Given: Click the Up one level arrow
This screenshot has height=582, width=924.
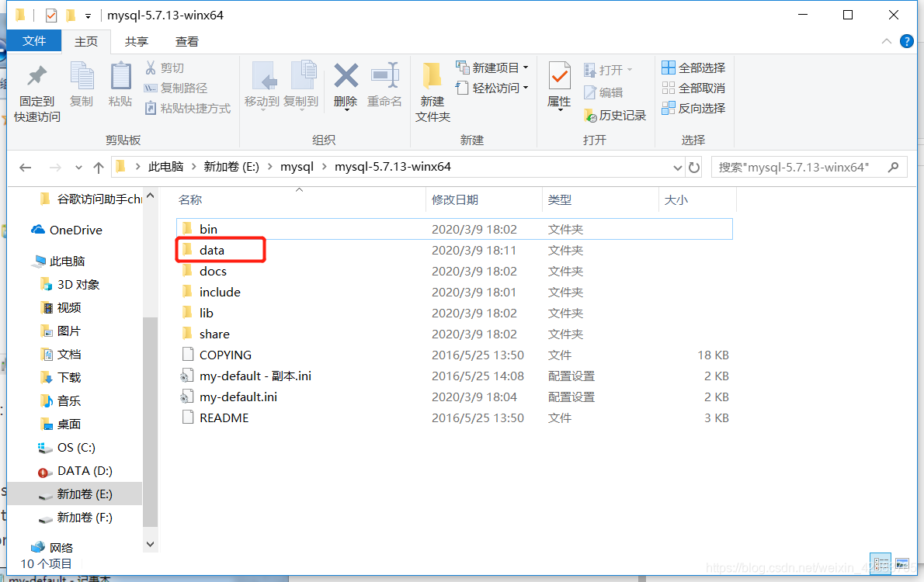Looking at the screenshot, I should point(99,168).
